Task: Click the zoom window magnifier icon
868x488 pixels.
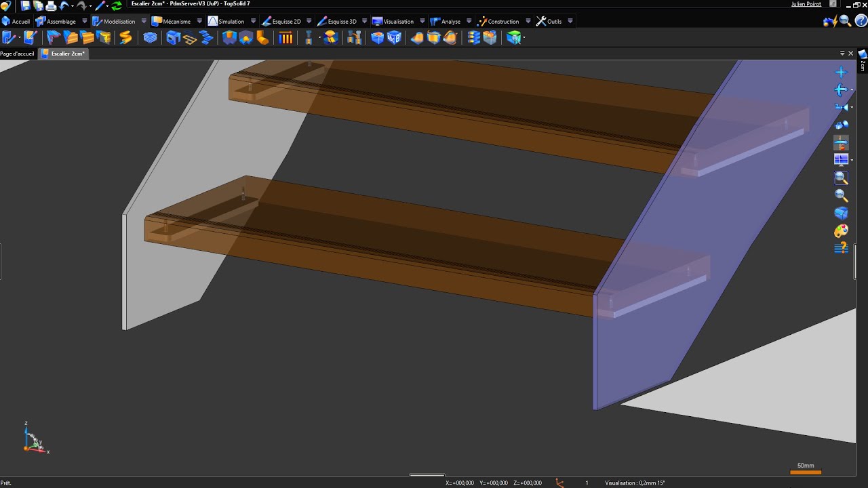Action: point(841,178)
